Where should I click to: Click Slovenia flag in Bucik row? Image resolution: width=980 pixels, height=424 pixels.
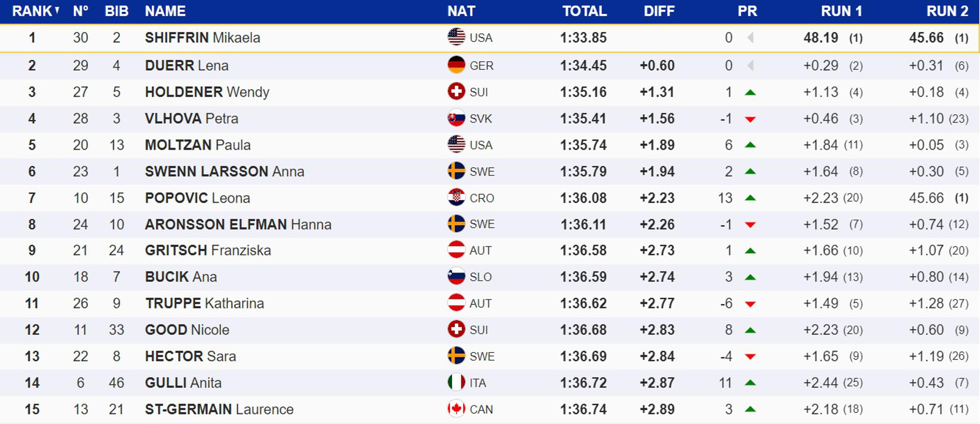[x=456, y=276]
